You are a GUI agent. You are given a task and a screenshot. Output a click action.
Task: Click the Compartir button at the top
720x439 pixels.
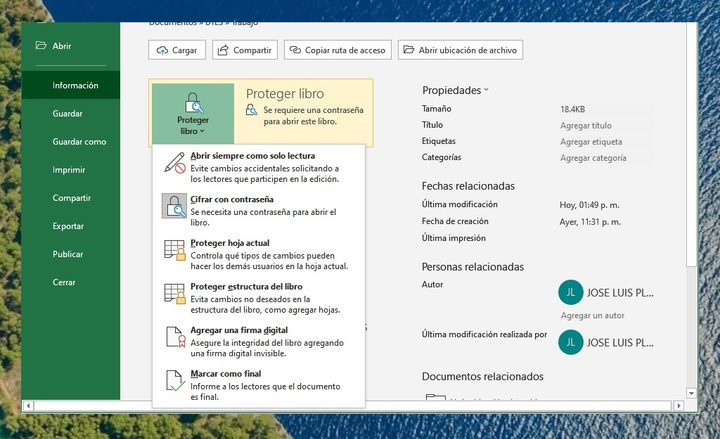[x=245, y=50]
